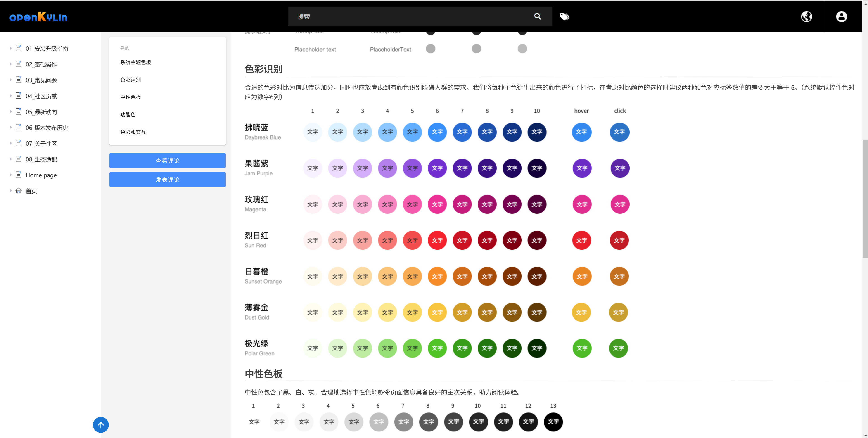The width and height of the screenshot is (868, 438).
Task: Expand the 02_基础操作 tree arrow
Action: click(x=11, y=64)
